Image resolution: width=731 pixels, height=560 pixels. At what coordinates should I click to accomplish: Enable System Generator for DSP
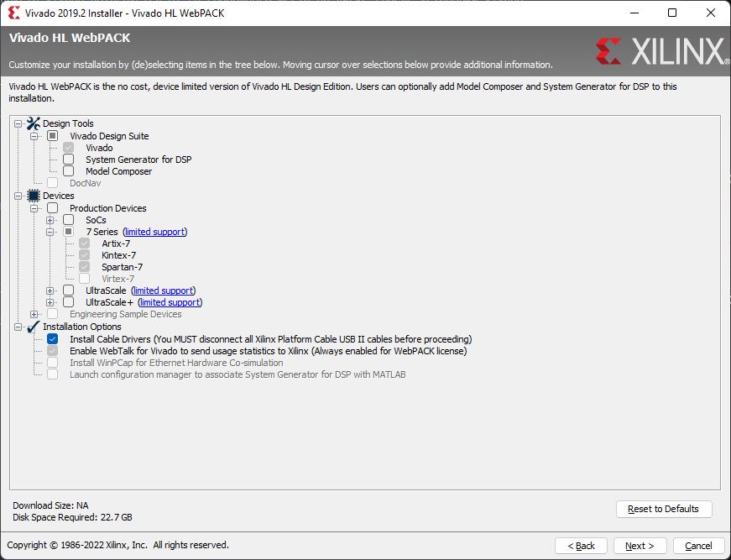click(68, 159)
